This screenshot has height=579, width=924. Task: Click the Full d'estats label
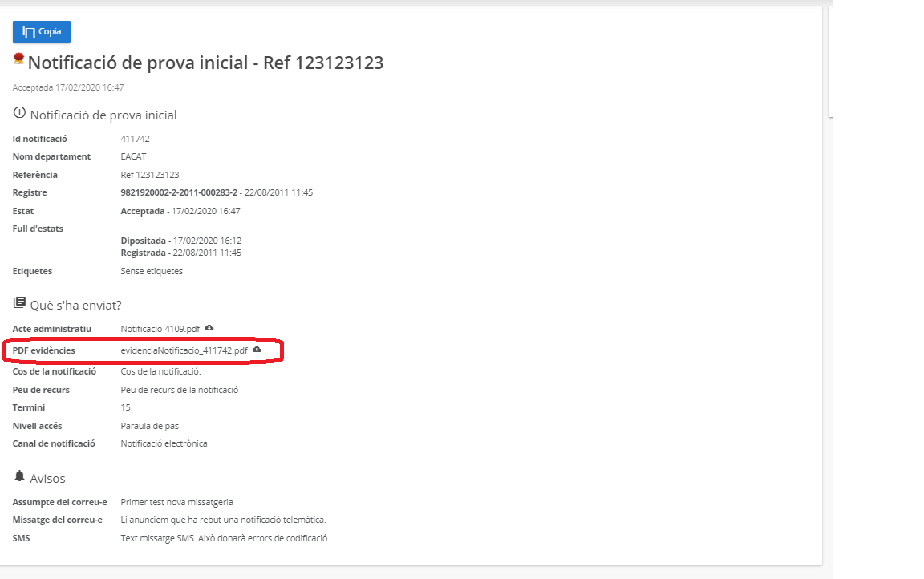38,229
